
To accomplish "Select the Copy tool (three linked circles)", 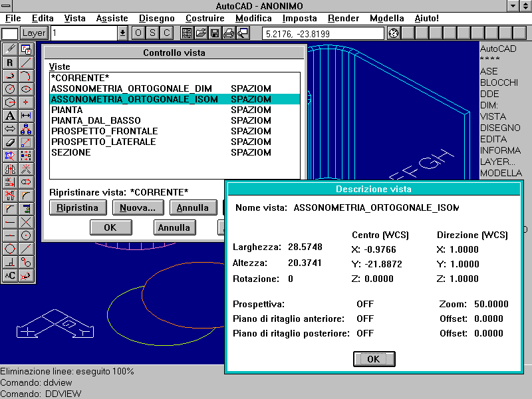I will (x=26, y=129).
